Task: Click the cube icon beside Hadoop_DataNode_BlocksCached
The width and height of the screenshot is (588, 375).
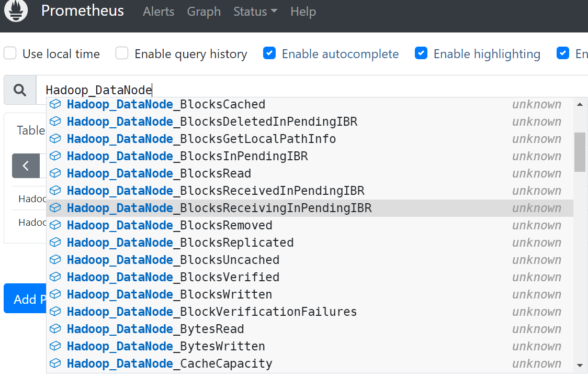Action: pyautogui.click(x=55, y=104)
